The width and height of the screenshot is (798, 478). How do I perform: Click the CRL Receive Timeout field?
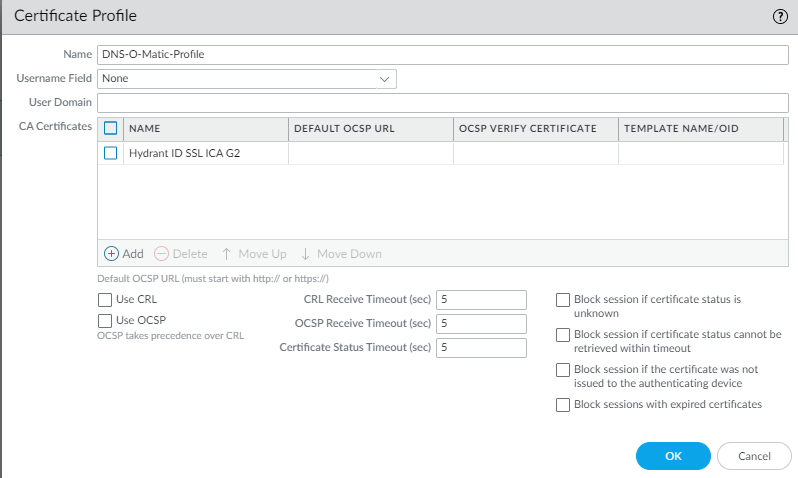click(x=481, y=300)
